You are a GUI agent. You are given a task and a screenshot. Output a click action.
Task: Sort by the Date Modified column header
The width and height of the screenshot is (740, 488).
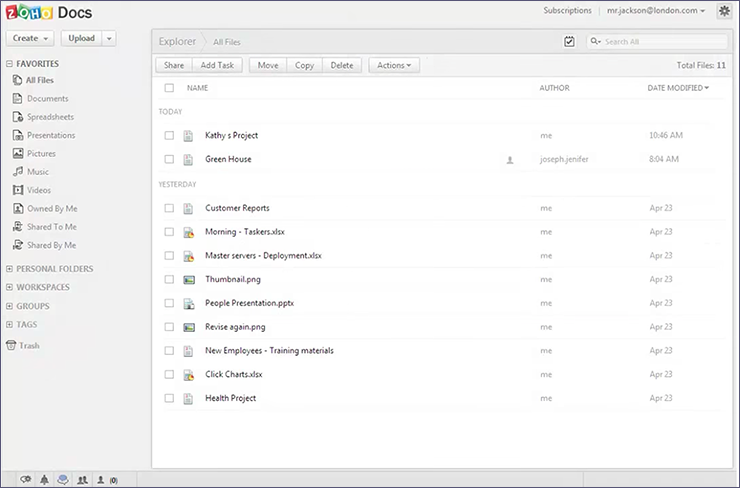point(678,88)
